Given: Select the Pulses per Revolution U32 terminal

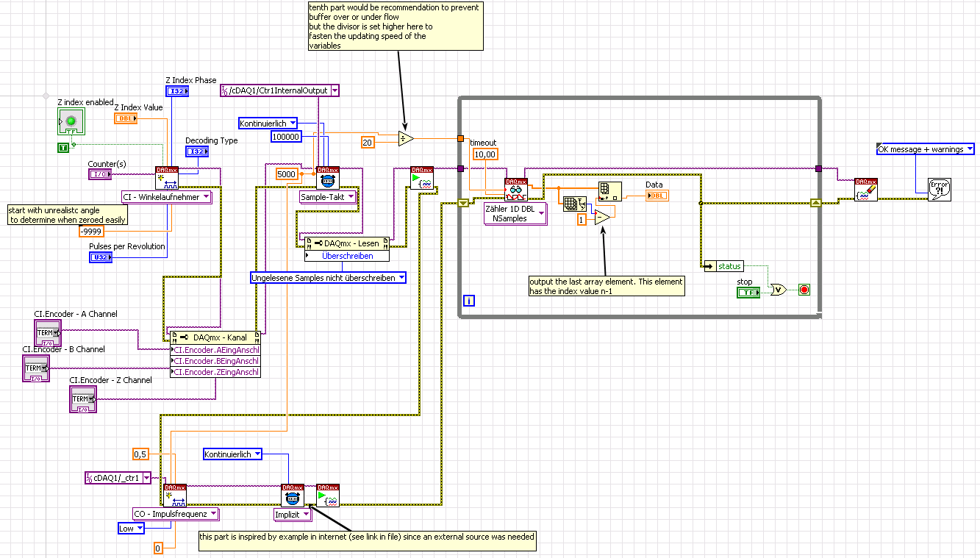Looking at the screenshot, I should point(101,257).
